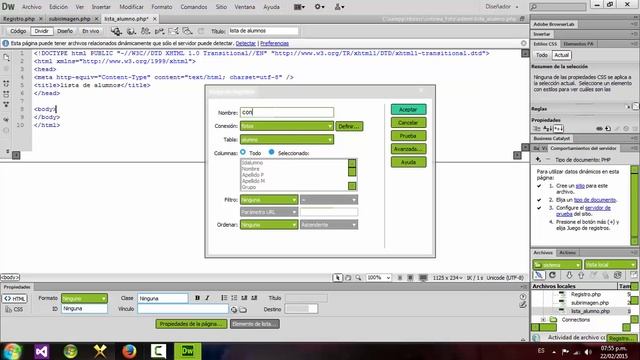The image size is (640, 360).
Task: Open the Parámetro URL dropdown
Action: click(269, 212)
